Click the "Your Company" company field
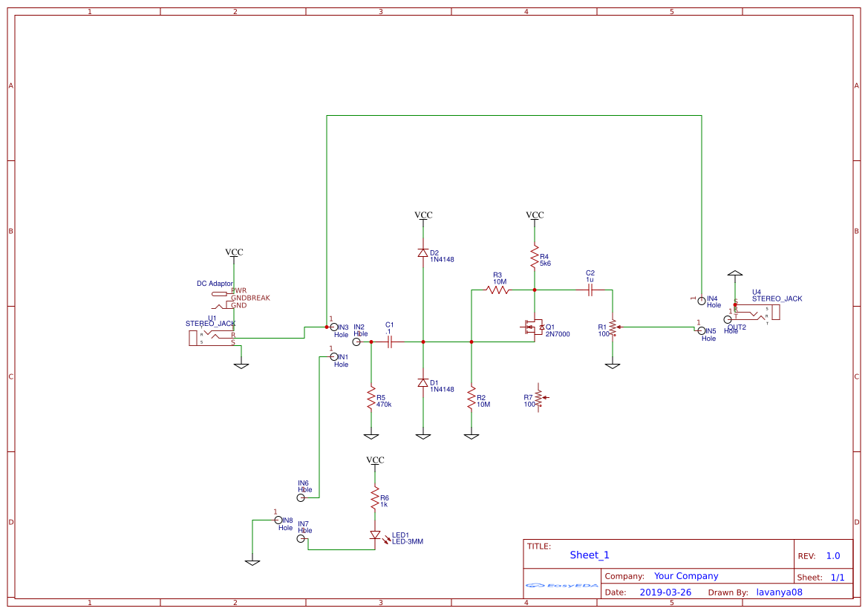 [x=686, y=576]
